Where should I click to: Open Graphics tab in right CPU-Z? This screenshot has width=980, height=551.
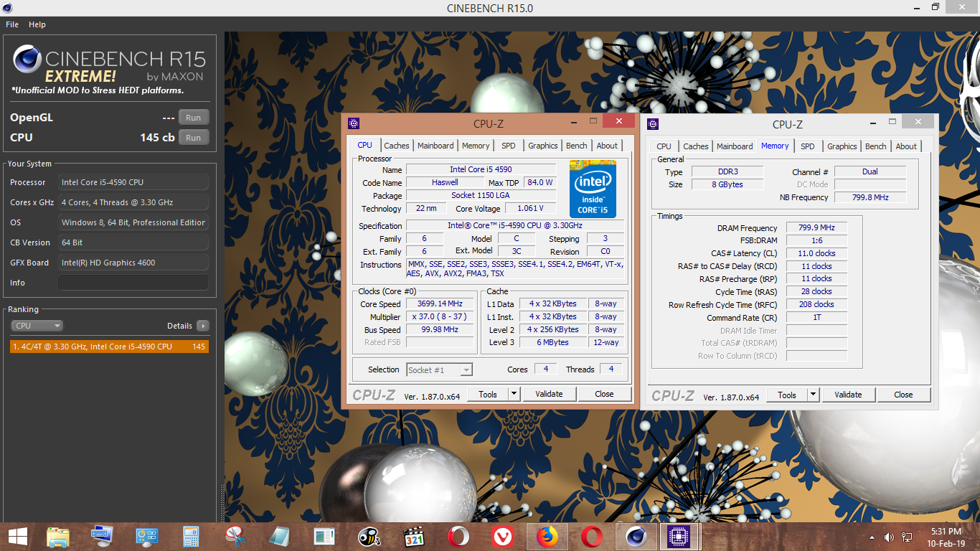tap(842, 146)
